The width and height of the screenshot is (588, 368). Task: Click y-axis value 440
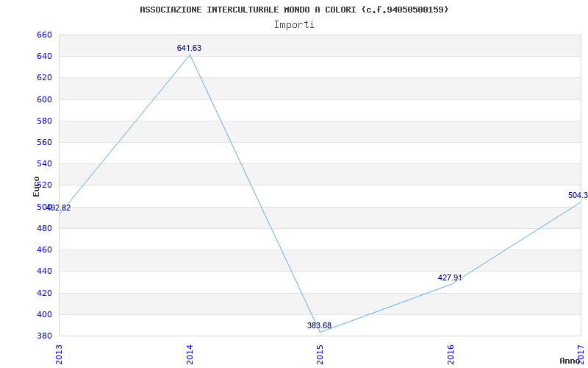[x=44, y=272]
